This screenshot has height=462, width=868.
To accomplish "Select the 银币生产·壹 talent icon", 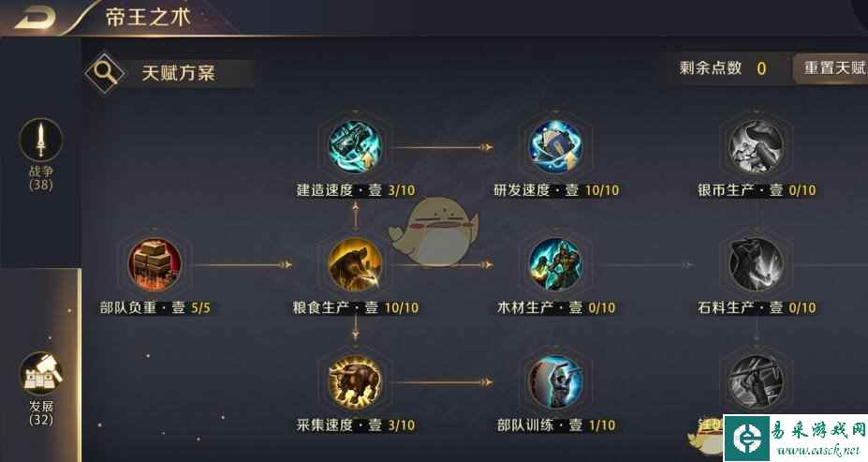I will [757, 147].
